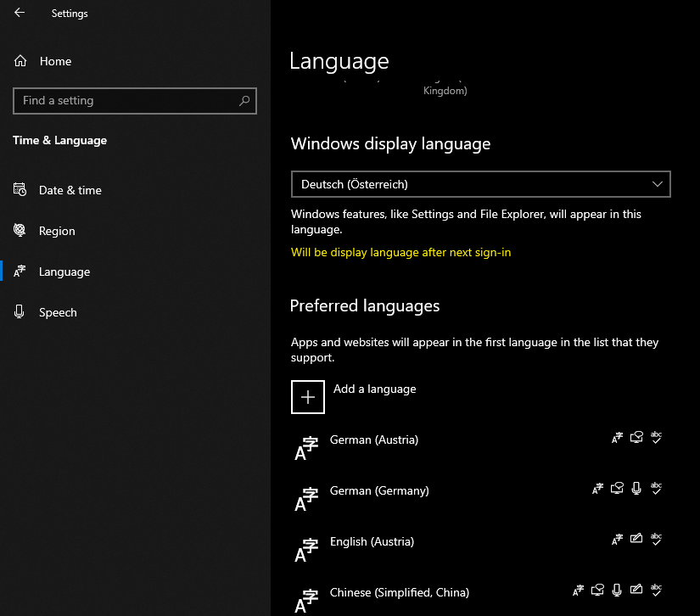Click the Preferred languages heading
The height and width of the screenshot is (616, 700).
tap(365, 305)
